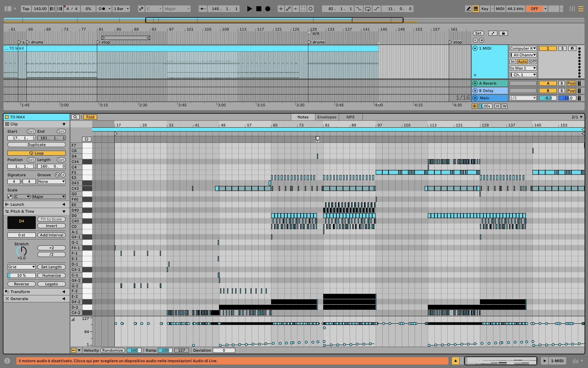
Task: Toggle the Computer MIDI Keyboard icon
Action: 476,9
